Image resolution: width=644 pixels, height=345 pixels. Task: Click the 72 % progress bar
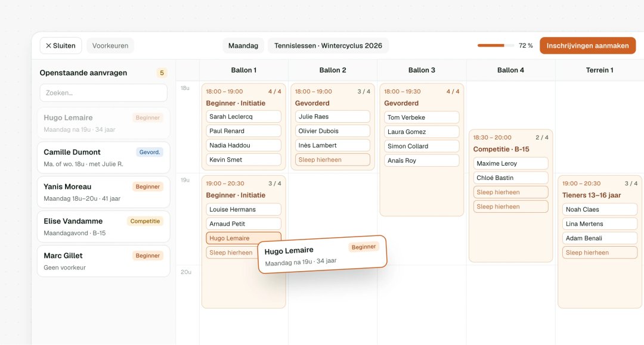tap(496, 45)
